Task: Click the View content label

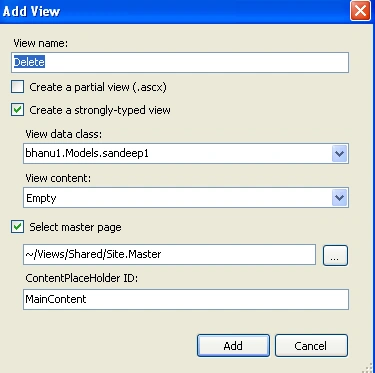Action: [58, 178]
